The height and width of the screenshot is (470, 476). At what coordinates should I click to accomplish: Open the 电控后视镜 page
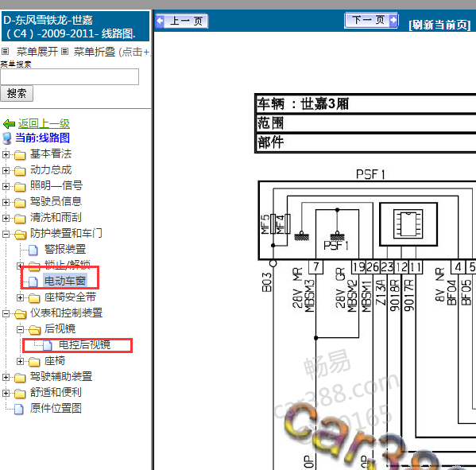click(84, 345)
